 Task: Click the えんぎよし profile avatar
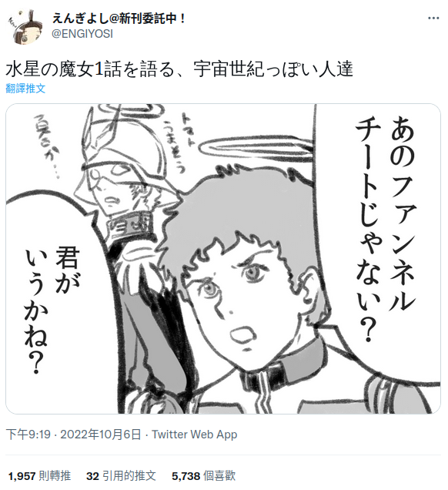[x=26, y=27]
